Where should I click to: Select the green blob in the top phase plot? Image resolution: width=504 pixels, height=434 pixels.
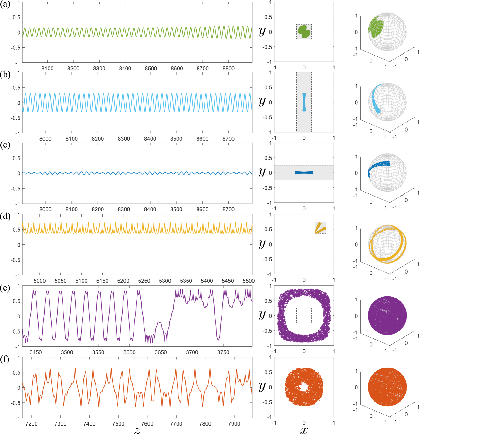coord(304,32)
